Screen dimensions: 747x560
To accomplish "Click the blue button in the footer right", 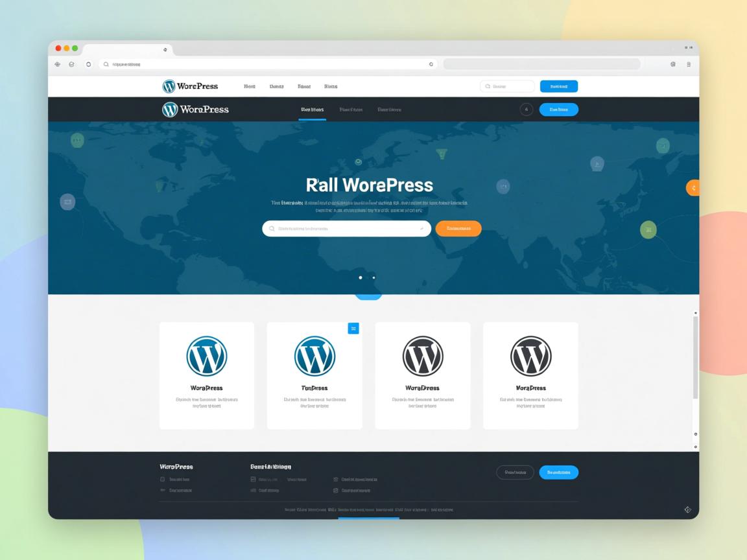I will [558, 472].
